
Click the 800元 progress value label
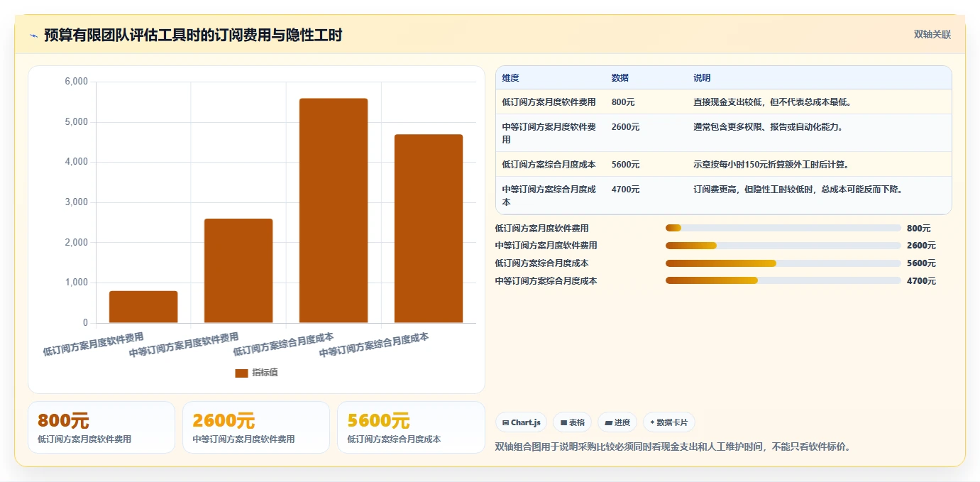coord(918,229)
